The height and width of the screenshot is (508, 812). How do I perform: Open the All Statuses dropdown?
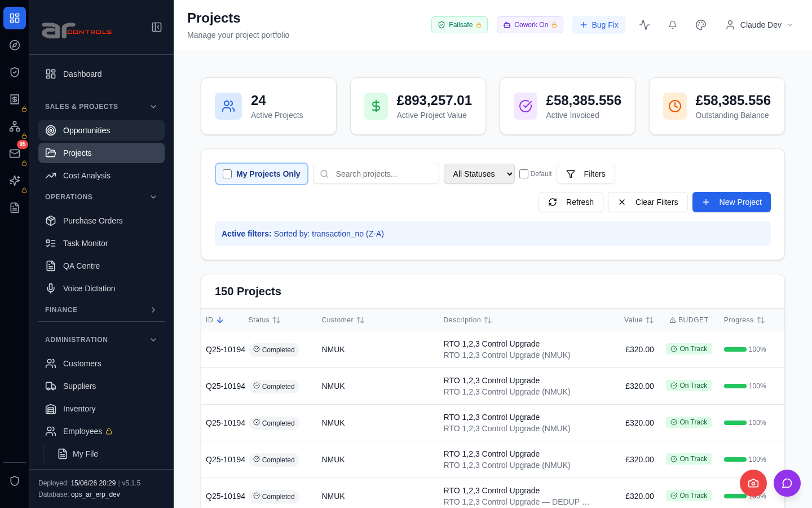tap(479, 174)
